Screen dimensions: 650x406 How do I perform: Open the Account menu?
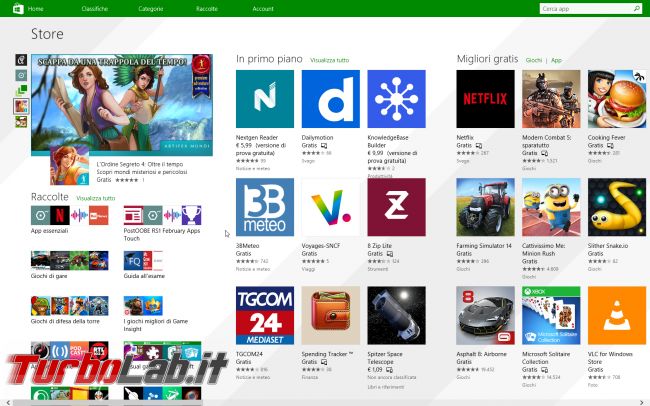(x=263, y=9)
